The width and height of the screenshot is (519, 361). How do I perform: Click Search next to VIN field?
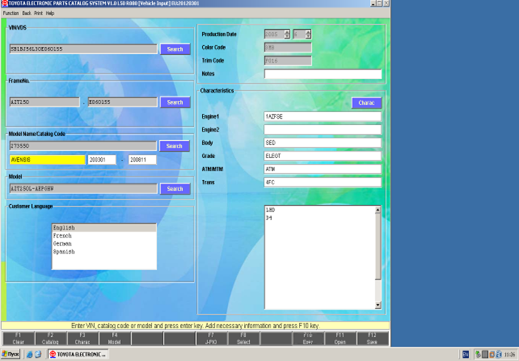(x=175, y=49)
